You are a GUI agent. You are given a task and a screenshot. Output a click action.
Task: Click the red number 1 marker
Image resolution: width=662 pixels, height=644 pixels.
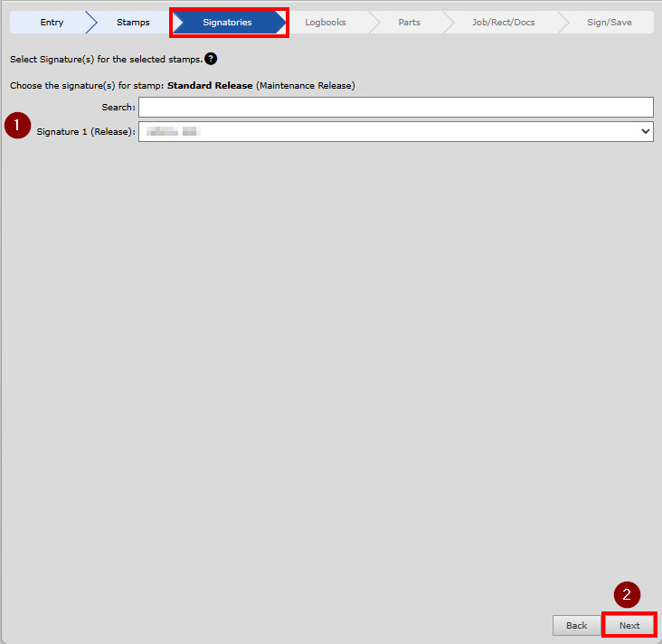pos(17,125)
